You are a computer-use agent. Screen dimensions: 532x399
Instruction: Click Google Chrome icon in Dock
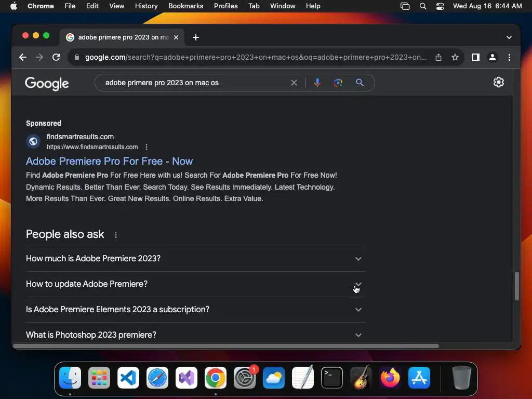click(216, 378)
